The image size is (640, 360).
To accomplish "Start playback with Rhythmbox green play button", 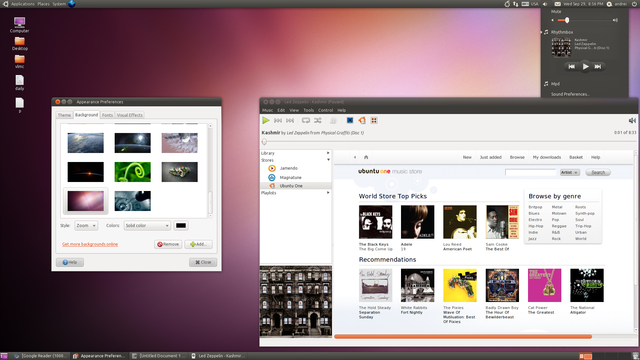I will (x=266, y=120).
